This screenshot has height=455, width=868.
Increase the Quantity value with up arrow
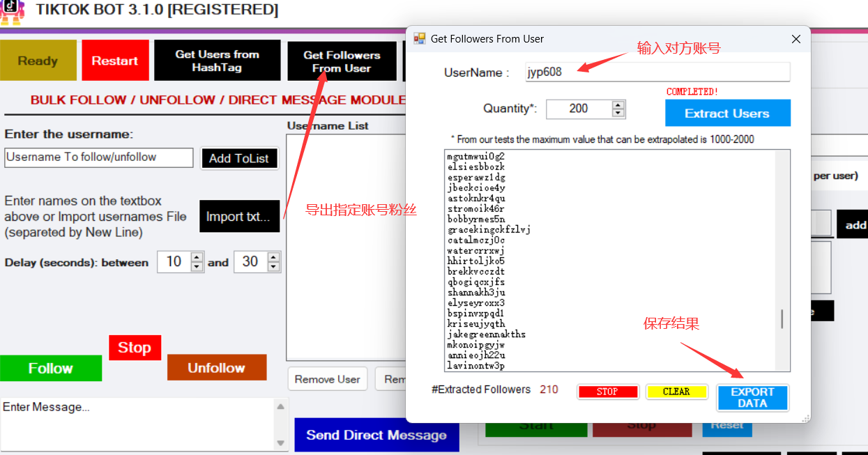tap(618, 105)
